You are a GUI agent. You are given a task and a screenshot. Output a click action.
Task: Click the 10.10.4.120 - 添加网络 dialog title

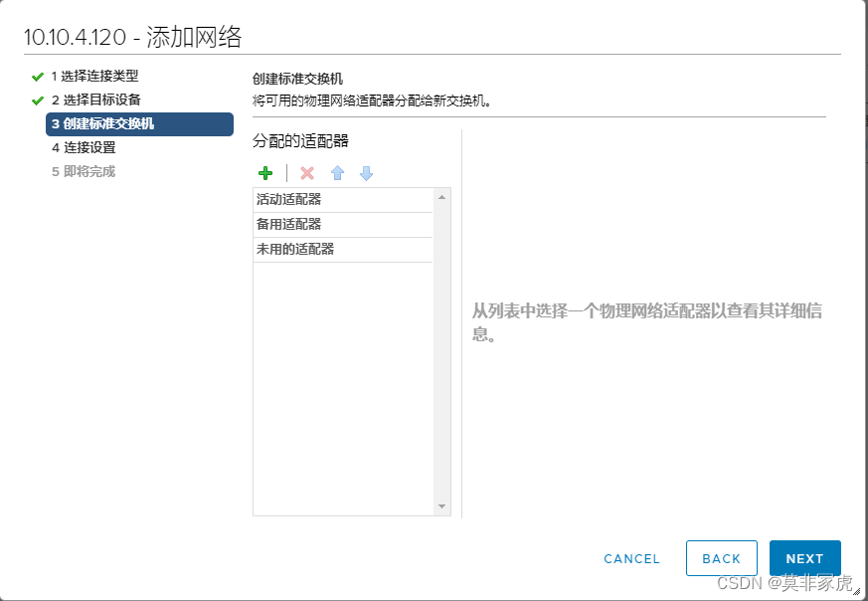click(133, 37)
